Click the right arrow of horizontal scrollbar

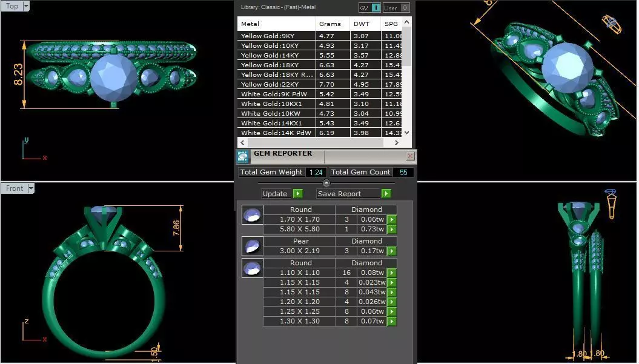pos(397,143)
